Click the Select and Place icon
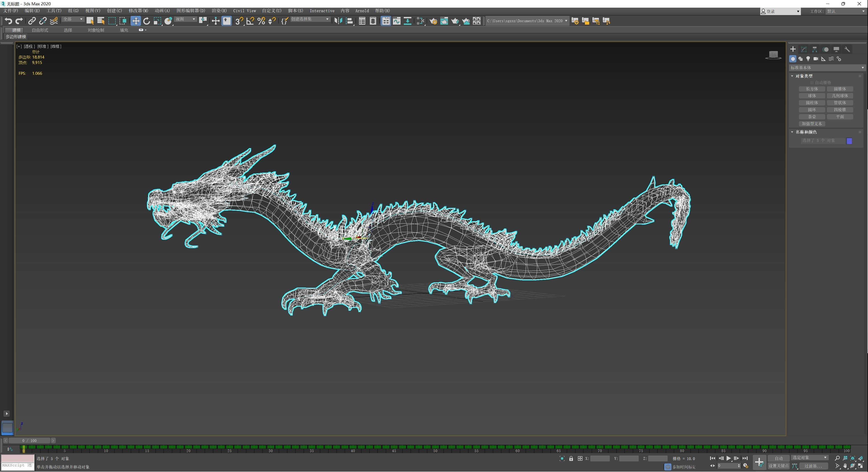The width and height of the screenshot is (868, 472). click(168, 21)
